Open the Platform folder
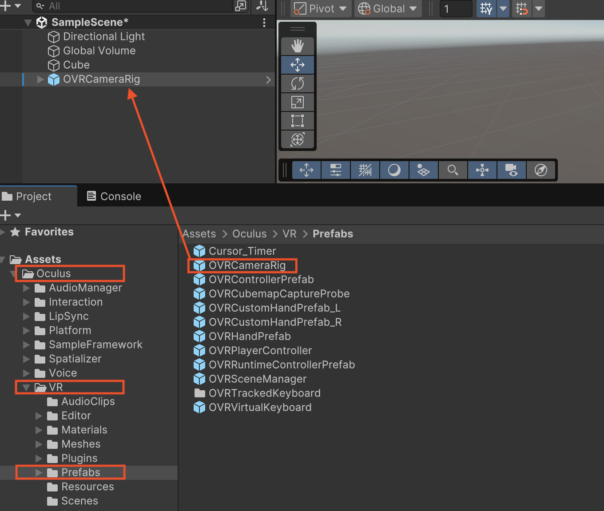The width and height of the screenshot is (604, 511). [70, 330]
